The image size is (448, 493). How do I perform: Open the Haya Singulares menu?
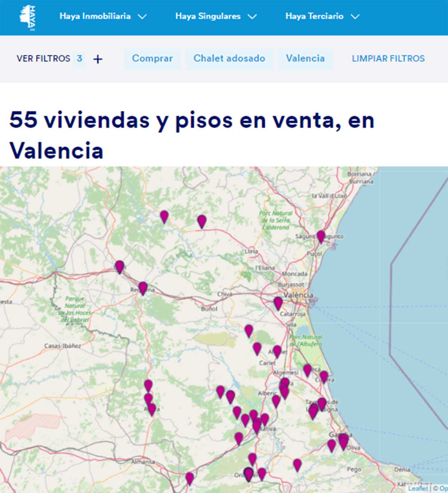[x=208, y=16]
